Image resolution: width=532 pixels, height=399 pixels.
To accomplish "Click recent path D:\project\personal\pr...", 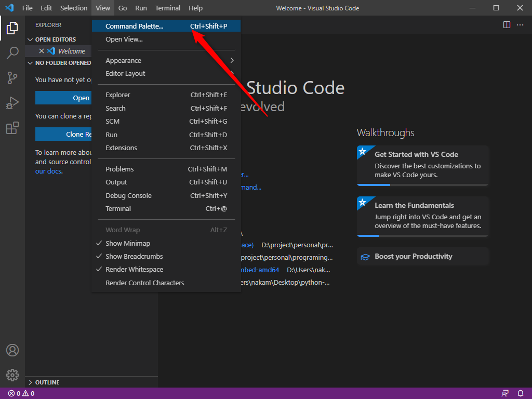I will click(297, 245).
